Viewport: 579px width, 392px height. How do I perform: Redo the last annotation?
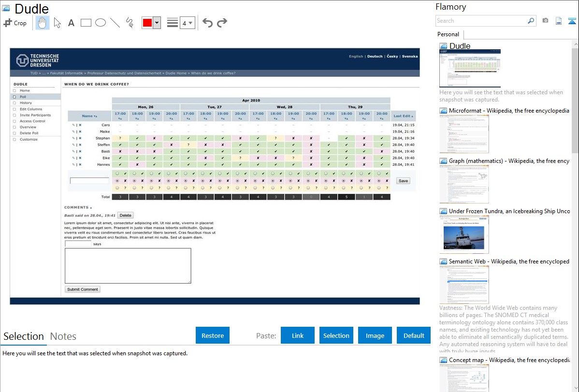(x=222, y=23)
